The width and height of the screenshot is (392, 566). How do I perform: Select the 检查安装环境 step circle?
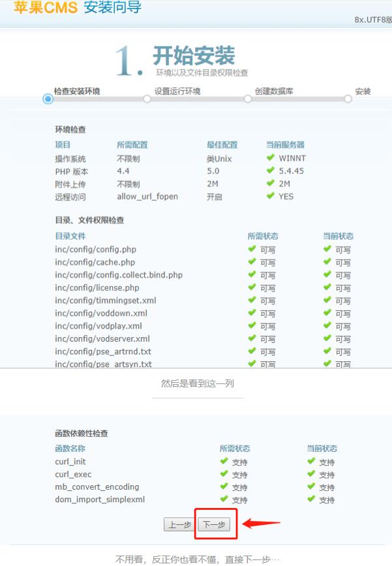click(48, 98)
